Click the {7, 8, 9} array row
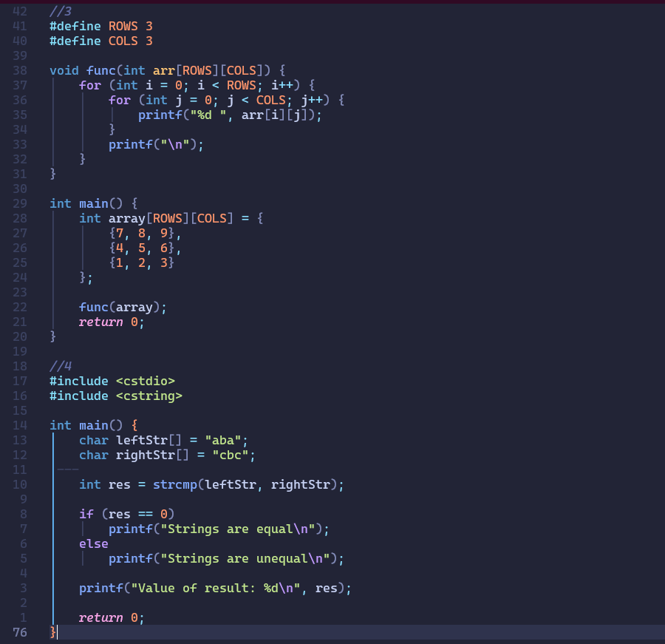Image resolution: width=665 pixels, height=644 pixels. click(145, 234)
